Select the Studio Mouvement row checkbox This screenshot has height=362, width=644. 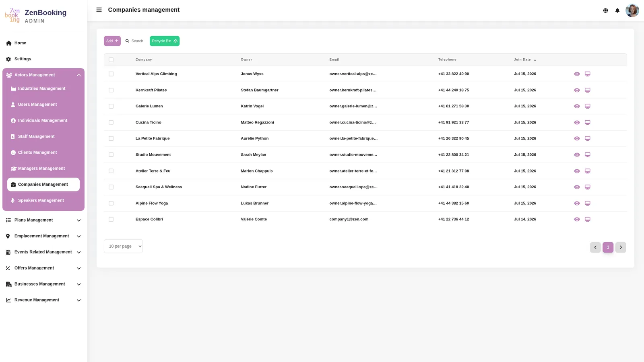(x=111, y=155)
